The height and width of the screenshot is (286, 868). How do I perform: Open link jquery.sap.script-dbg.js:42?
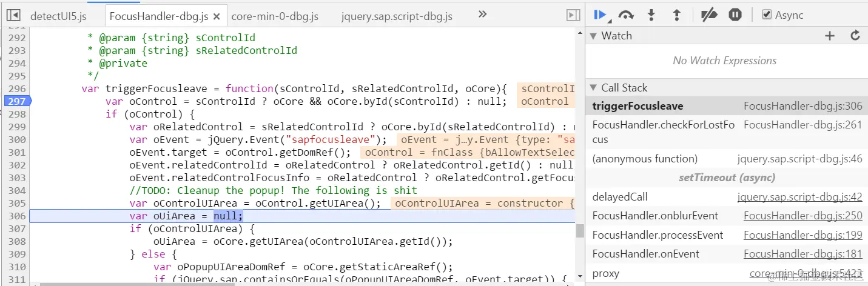799,197
